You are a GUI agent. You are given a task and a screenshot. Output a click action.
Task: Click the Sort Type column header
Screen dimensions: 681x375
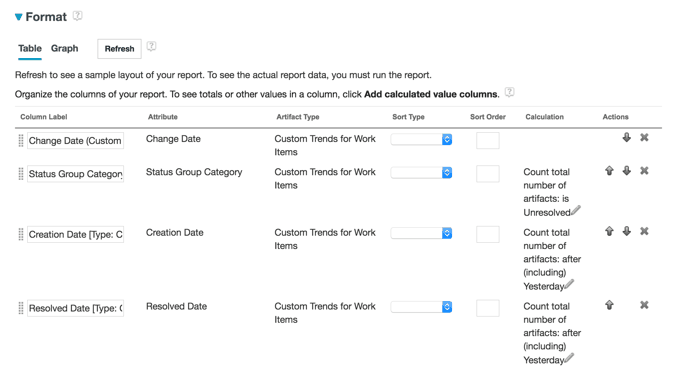(x=409, y=117)
